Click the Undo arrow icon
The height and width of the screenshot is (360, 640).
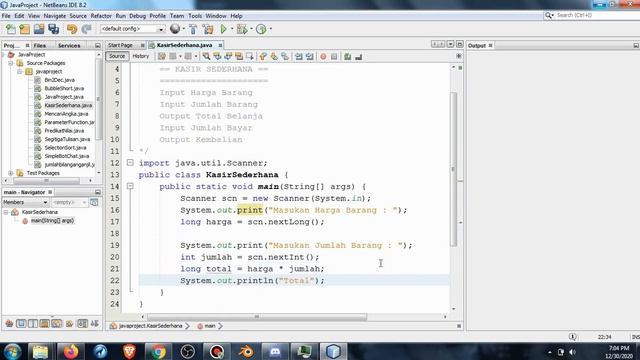click(72, 29)
